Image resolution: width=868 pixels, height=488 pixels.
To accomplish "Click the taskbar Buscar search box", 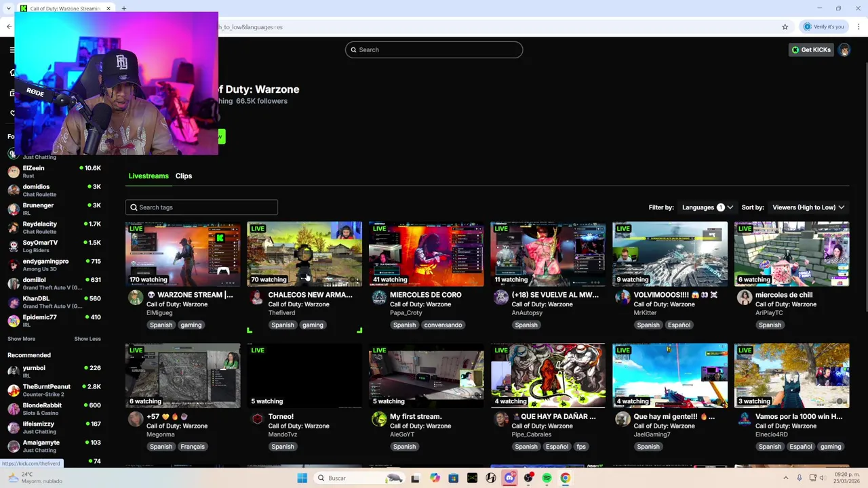I will click(361, 478).
